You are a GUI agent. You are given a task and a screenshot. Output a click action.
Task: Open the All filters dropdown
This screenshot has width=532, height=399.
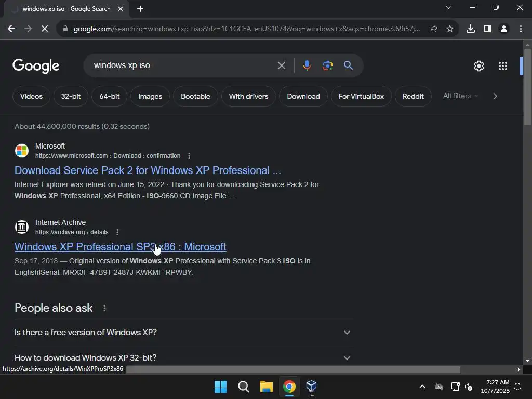tap(460, 96)
